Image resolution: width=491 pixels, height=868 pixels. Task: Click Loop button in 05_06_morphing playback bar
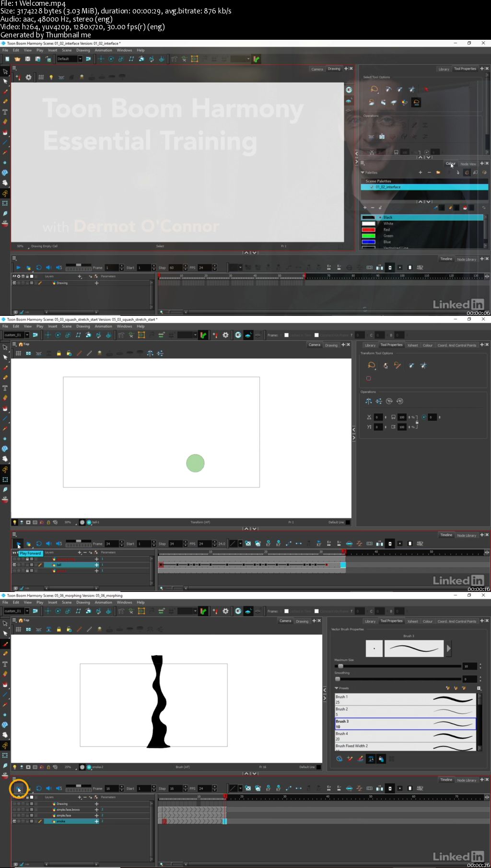coord(39,788)
